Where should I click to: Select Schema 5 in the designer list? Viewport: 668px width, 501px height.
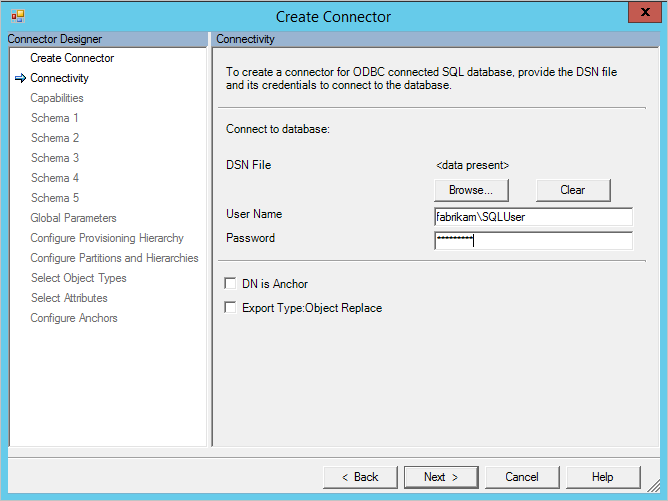click(x=55, y=198)
